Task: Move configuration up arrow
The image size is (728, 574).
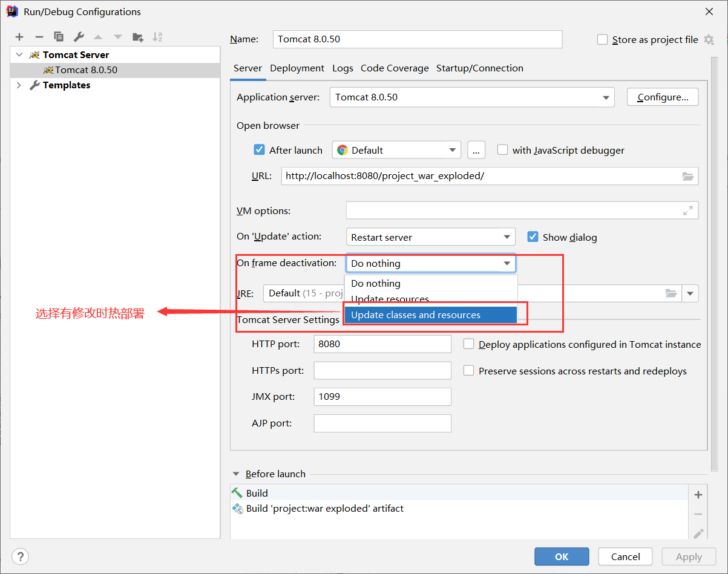Action: (x=98, y=37)
